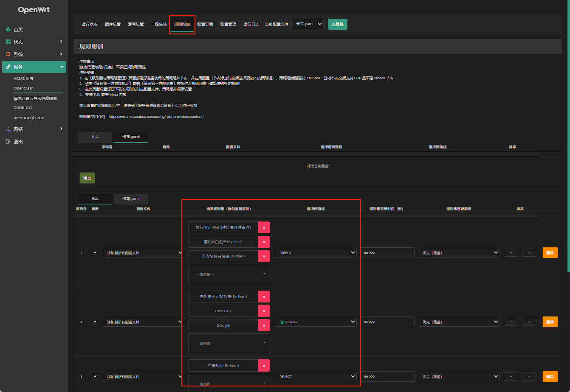Click the 86400 update interval field in row 2

388,322
